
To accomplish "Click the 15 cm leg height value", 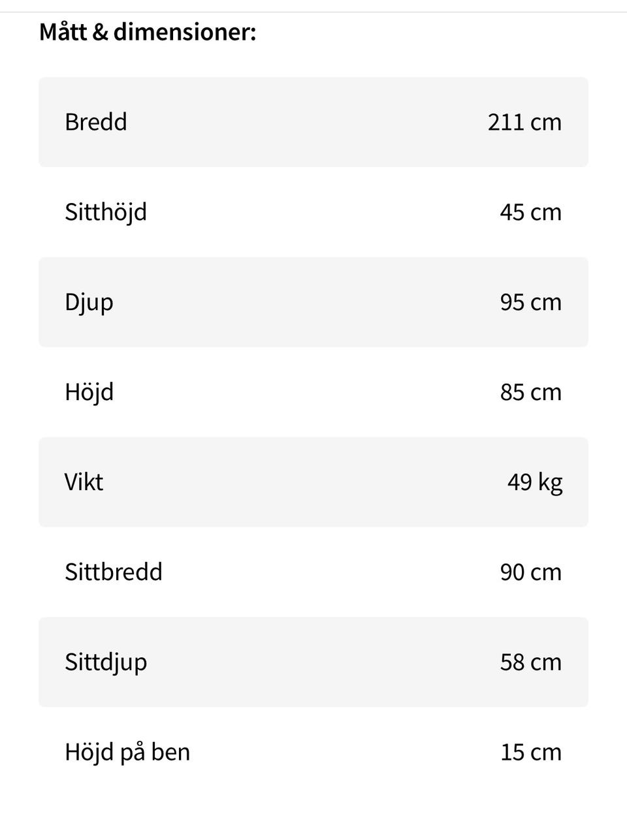I will [530, 753].
